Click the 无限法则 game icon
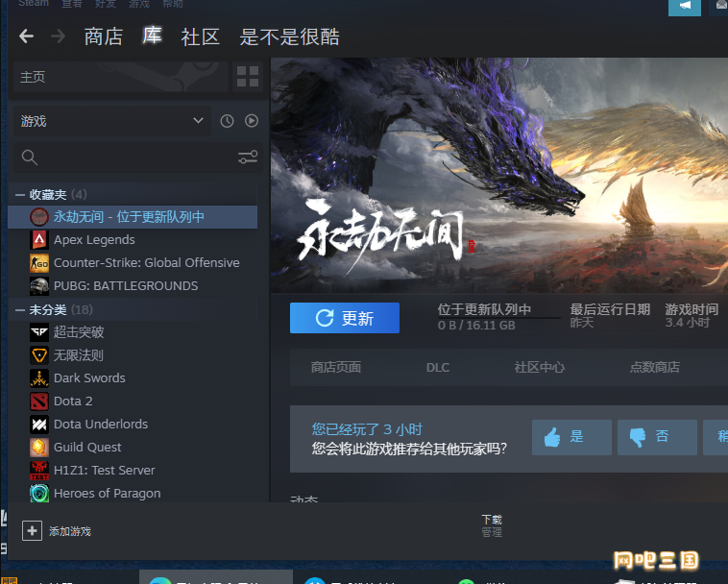This screenshot has height=584, width=728. pos(39,355)
